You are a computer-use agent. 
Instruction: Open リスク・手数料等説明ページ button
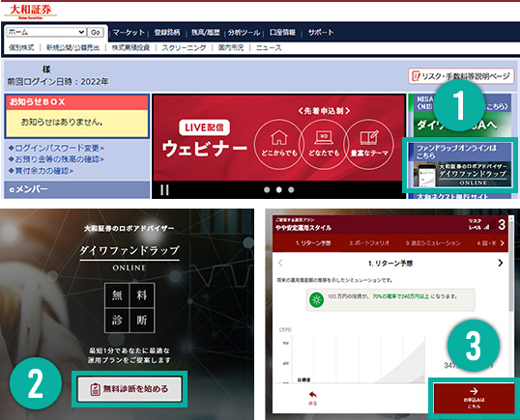click(461, 76)
